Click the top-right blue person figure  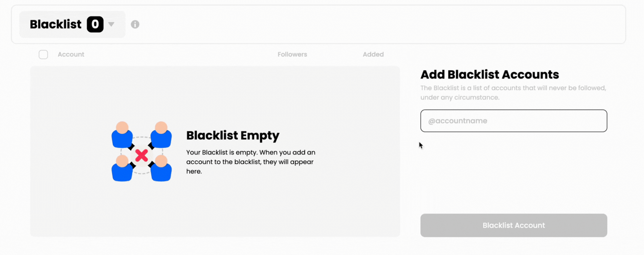click(161, 135)
